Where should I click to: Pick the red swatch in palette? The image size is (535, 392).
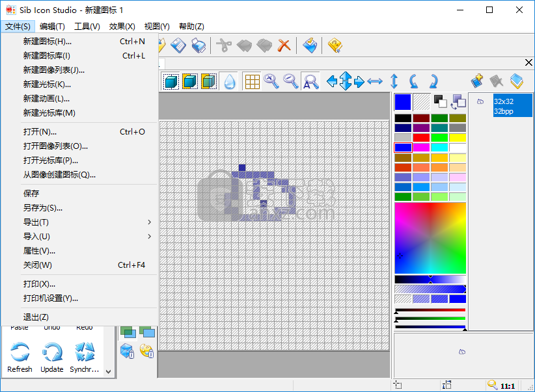[x=421, y=138]
